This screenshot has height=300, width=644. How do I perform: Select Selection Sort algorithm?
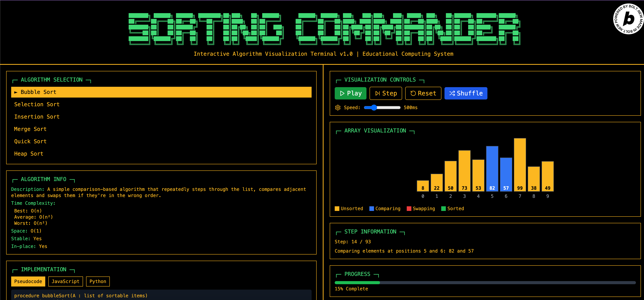[x=37, y=104]
